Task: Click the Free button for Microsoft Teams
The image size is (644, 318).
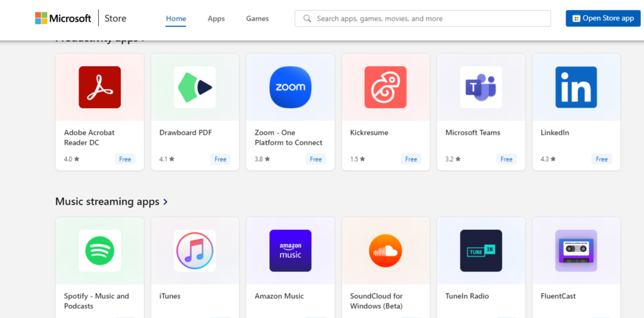Action: tap(506, 159)
